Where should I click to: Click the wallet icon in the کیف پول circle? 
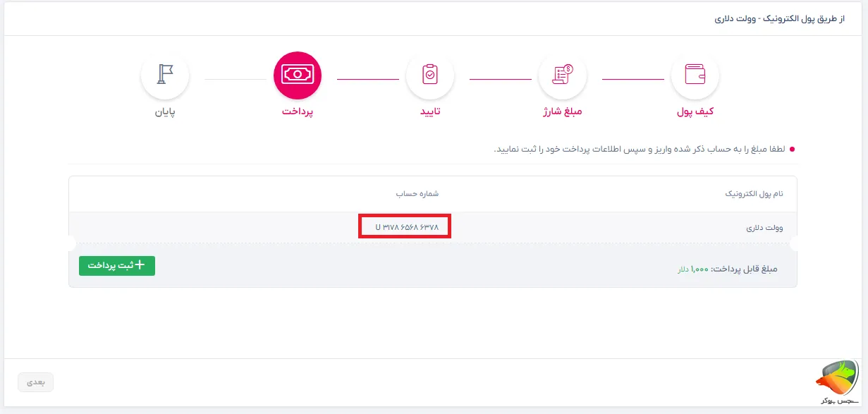(x=695, y=75)
